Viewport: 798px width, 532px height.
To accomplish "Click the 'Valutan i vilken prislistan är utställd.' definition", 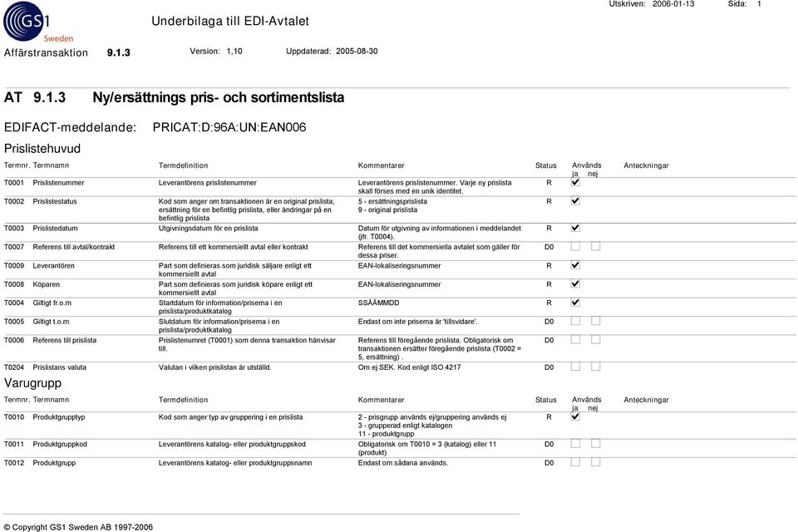I will click(214, 367).
